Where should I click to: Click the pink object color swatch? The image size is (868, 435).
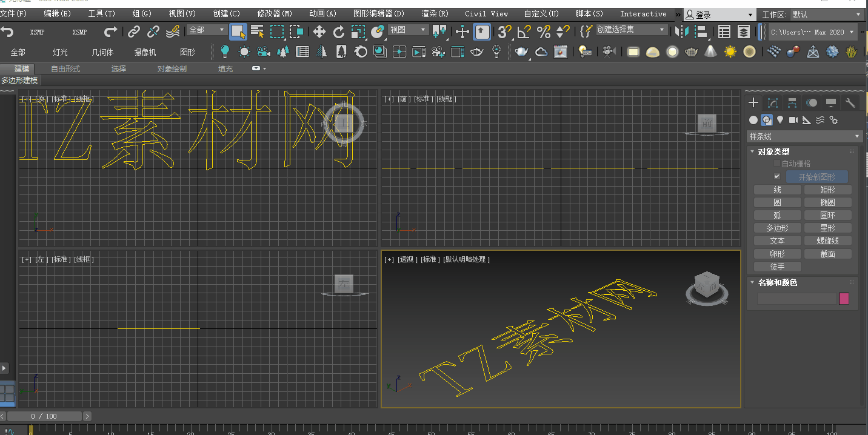(844, 299)
